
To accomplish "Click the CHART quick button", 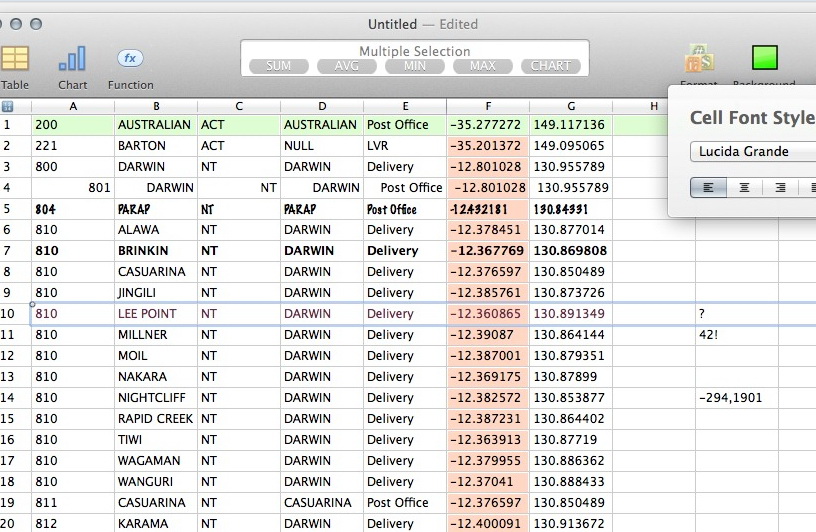I will pyautogui.click(x=551, y=66).
